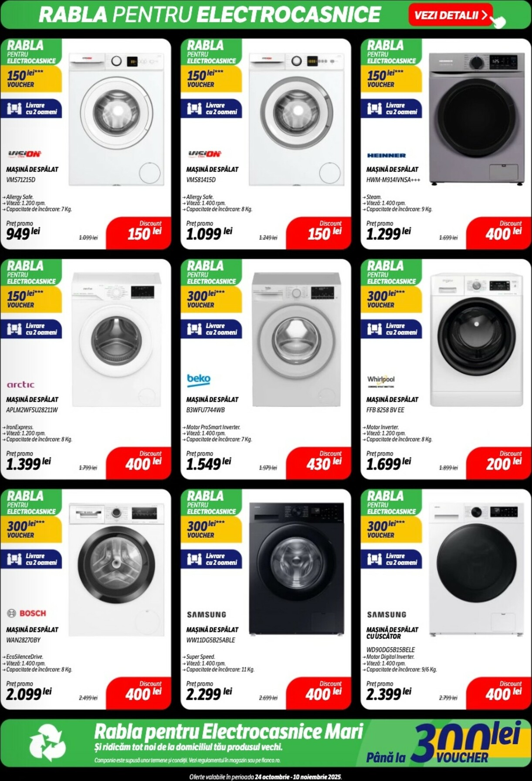
Task: Open the Vision VMS71215D washer image
Action: 116,119
